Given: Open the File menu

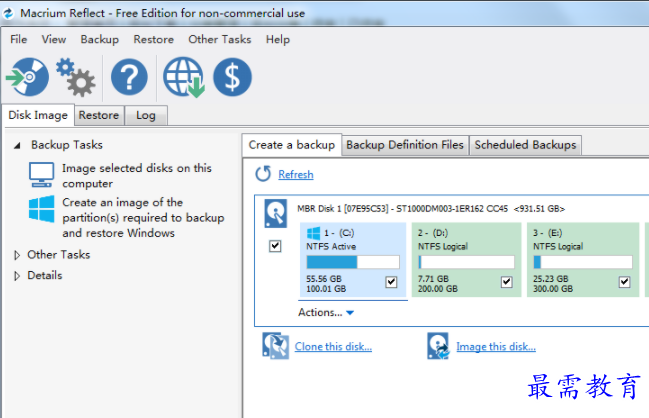Looking at the screenshot, I should click(19, 39).
